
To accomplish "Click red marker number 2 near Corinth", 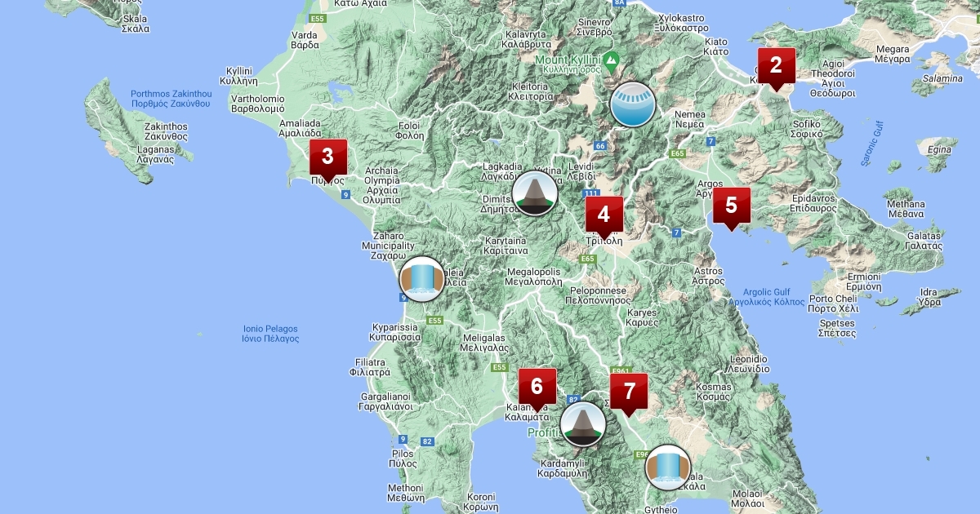I will [x=776, y=66].
